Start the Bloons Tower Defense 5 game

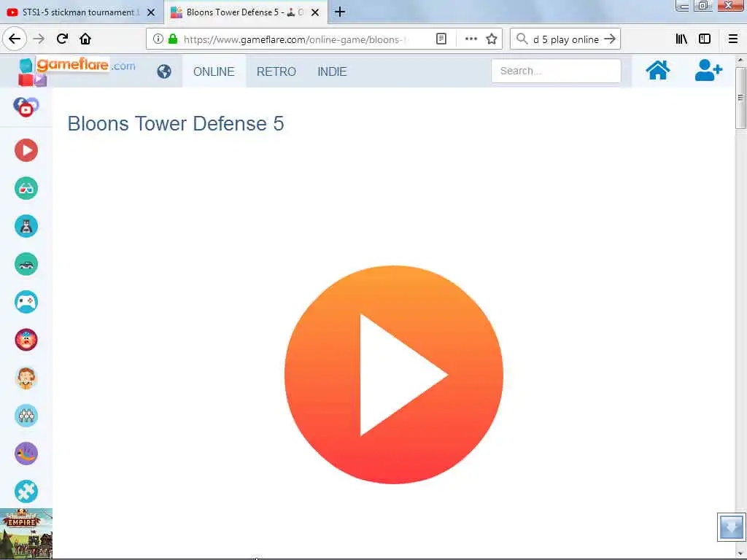(x=393, y=375)
